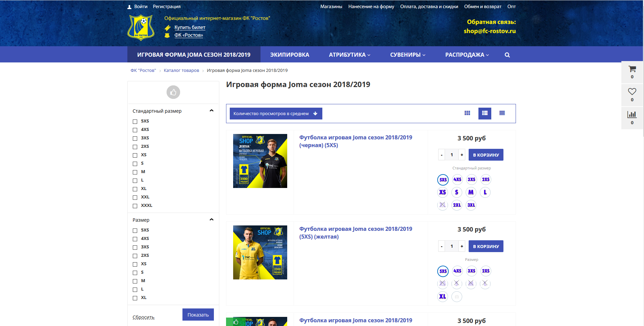Select size 4XS for black jersey
The image size is (644, 326).
457,180
